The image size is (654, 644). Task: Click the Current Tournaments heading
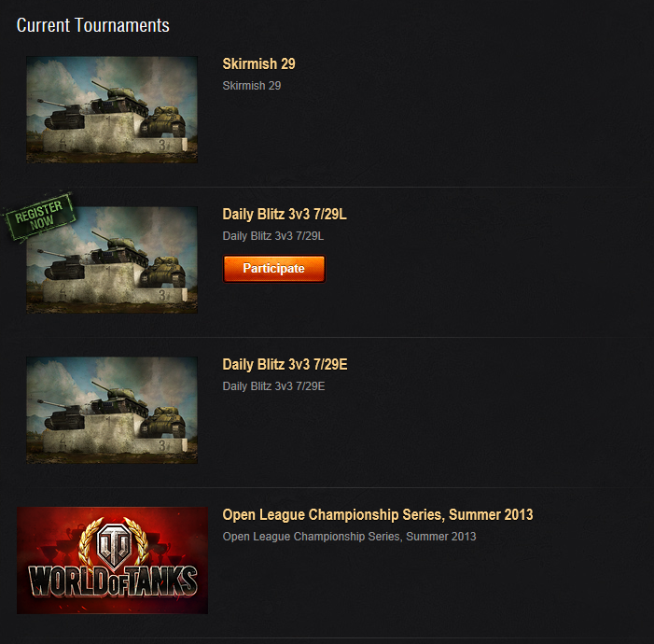93,25
